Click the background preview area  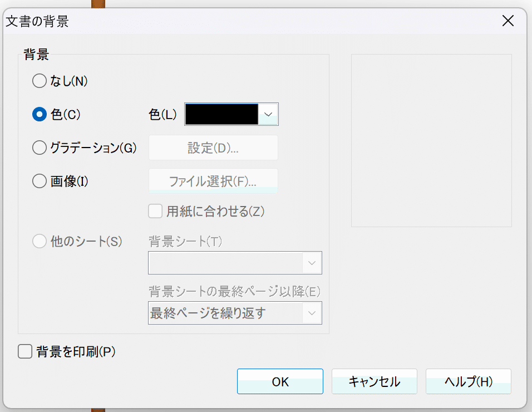pyautogui.click(x=431, y=140)
